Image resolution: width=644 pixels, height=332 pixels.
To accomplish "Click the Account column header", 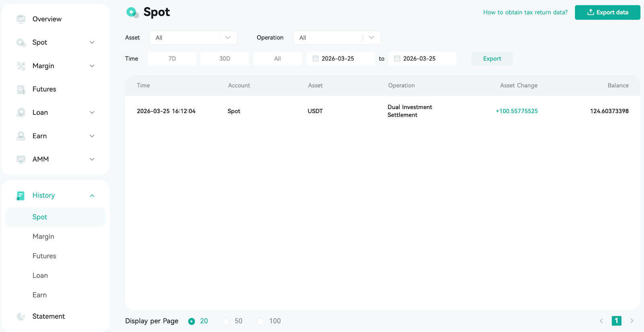I will pos(239,85).
